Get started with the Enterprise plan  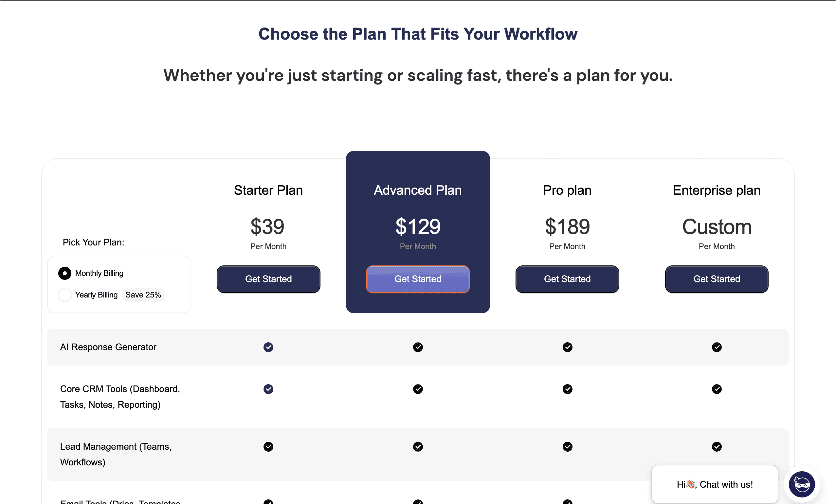717,279
